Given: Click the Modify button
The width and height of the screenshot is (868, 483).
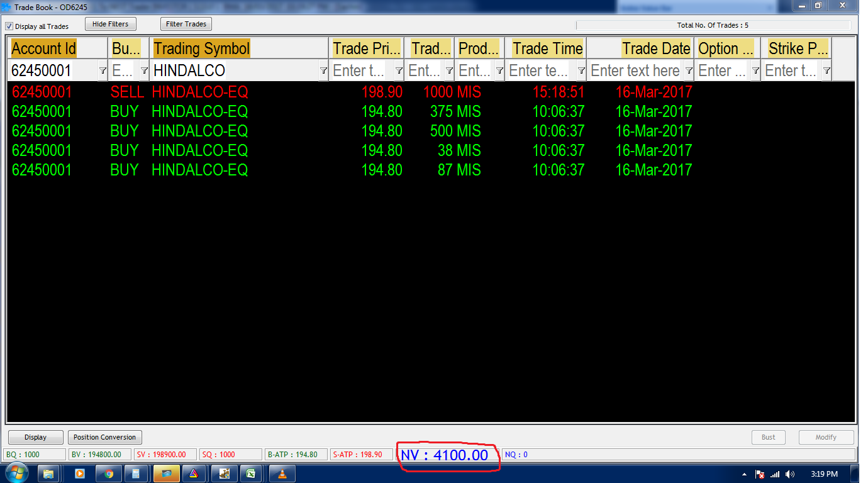Looking at the screenshot, I should pos(826,437).
